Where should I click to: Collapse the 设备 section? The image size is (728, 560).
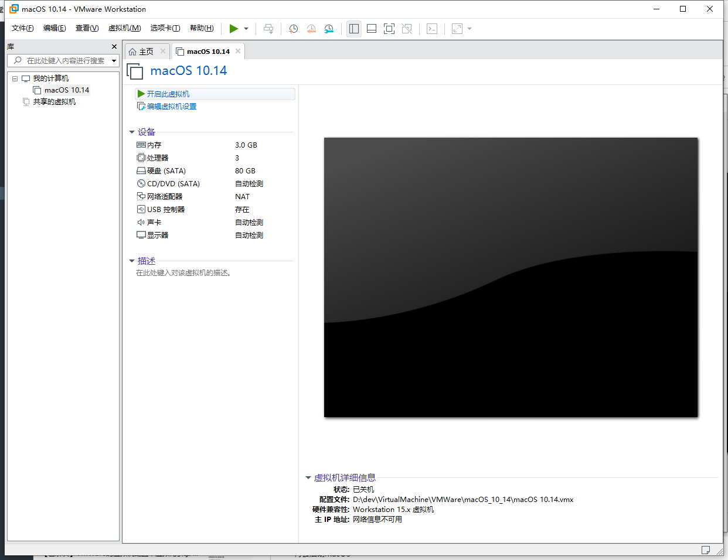point(132,132)
